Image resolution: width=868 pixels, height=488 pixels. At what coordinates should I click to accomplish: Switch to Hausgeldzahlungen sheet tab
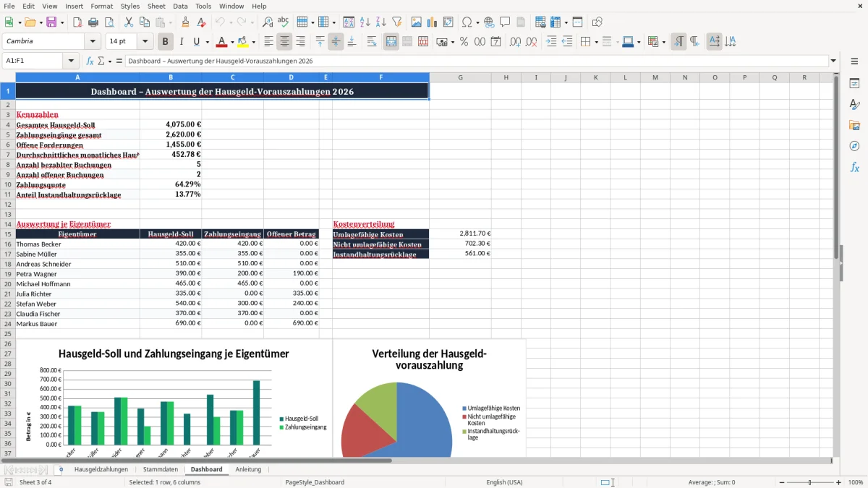pos(101,469)
